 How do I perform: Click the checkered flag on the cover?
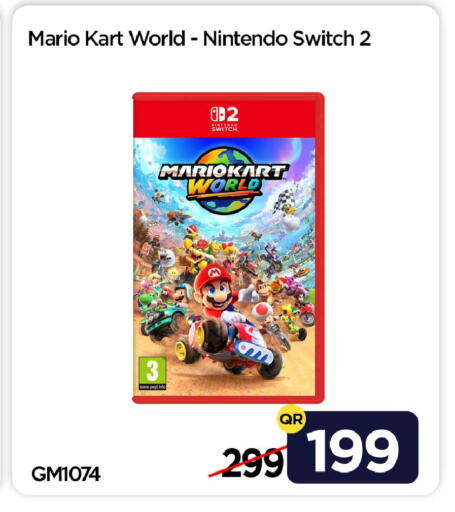(284, 199)
